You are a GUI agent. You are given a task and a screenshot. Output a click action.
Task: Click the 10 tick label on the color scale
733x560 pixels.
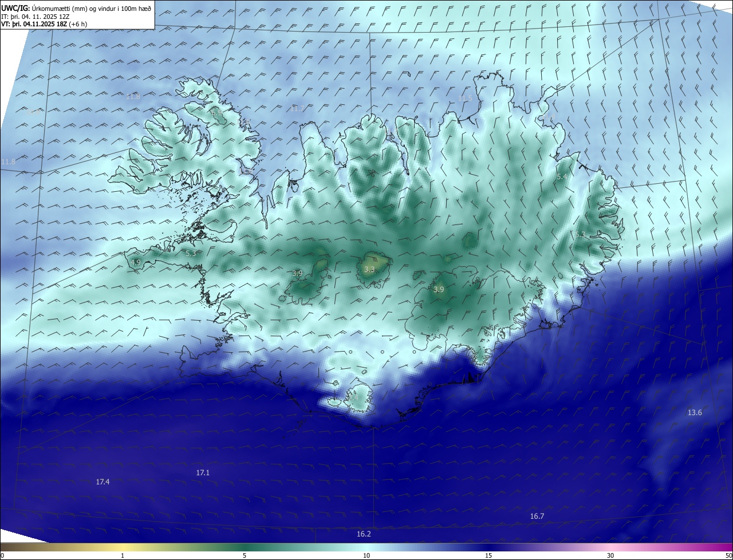pos(366,555)
